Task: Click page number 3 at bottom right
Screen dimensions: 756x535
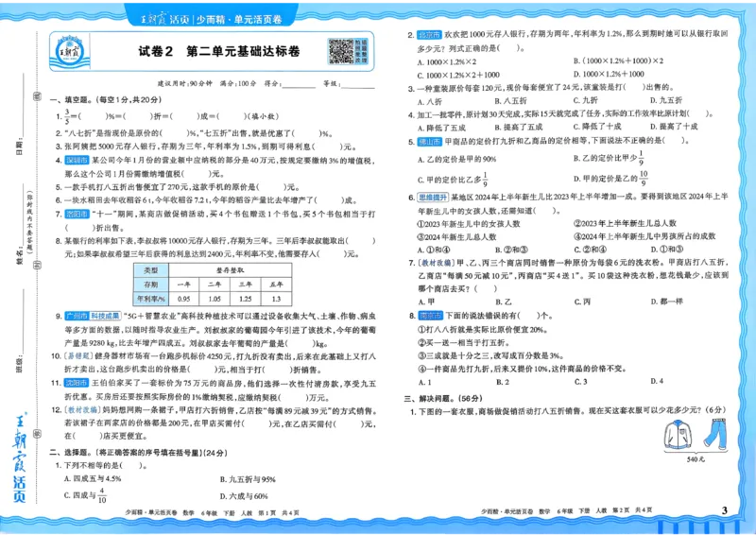Action: (724, 510)
